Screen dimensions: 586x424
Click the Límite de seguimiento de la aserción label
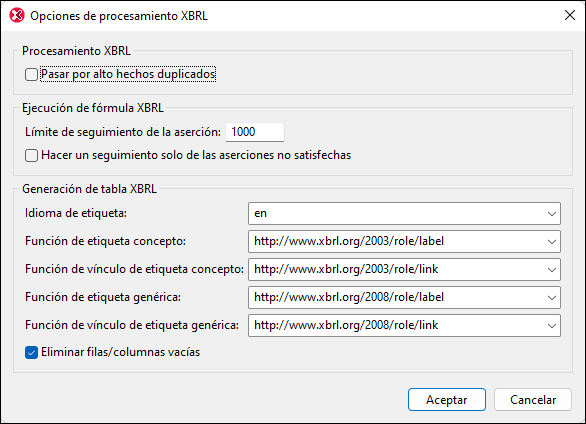click(x=123, y=132)
